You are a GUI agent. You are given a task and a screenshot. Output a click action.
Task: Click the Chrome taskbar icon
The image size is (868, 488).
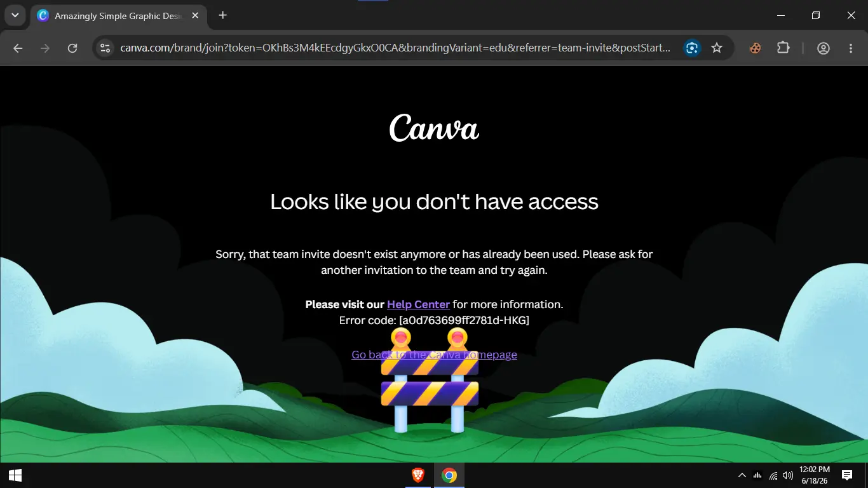coord(449,475)
